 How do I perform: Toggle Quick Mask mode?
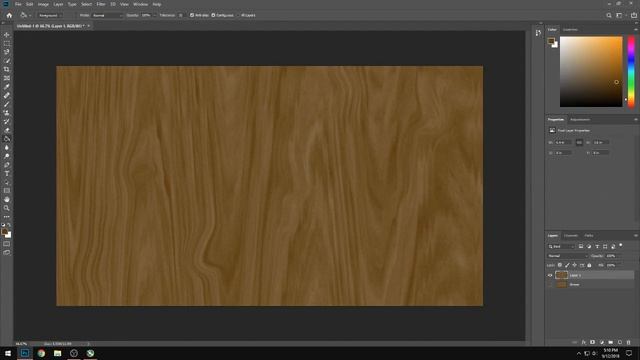7,244
